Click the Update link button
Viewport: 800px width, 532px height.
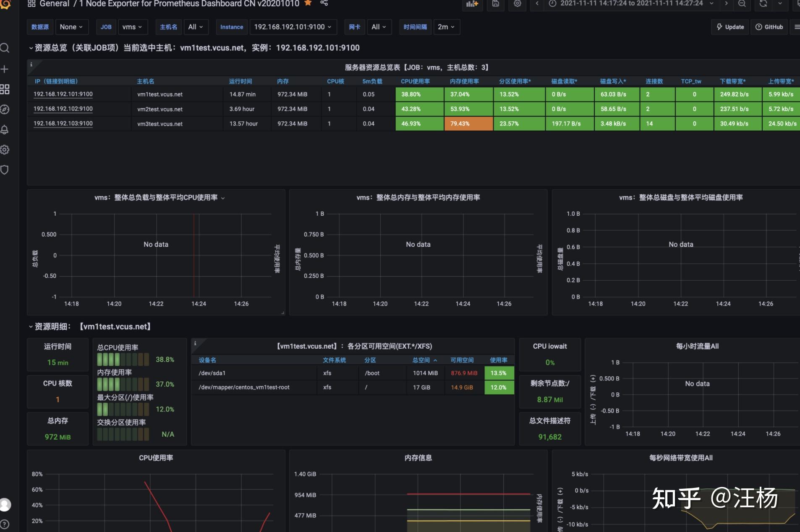tap(730, 27)
